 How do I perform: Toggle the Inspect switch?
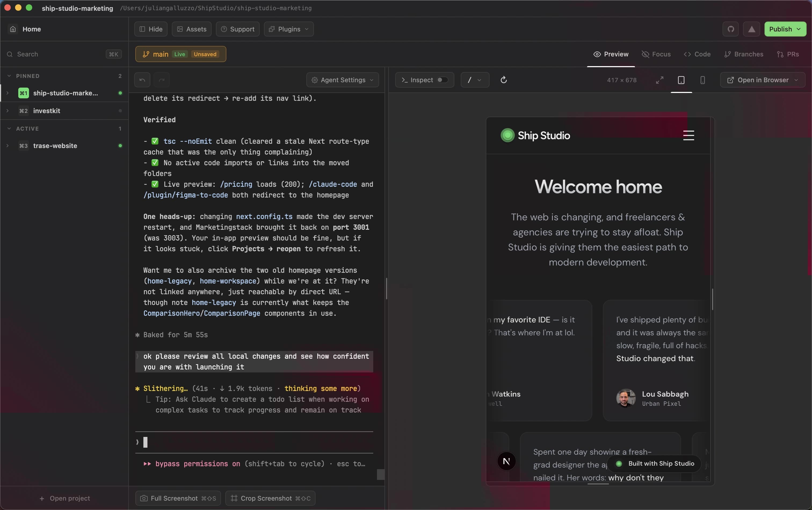pyautogui.click(x=442, y=80)
